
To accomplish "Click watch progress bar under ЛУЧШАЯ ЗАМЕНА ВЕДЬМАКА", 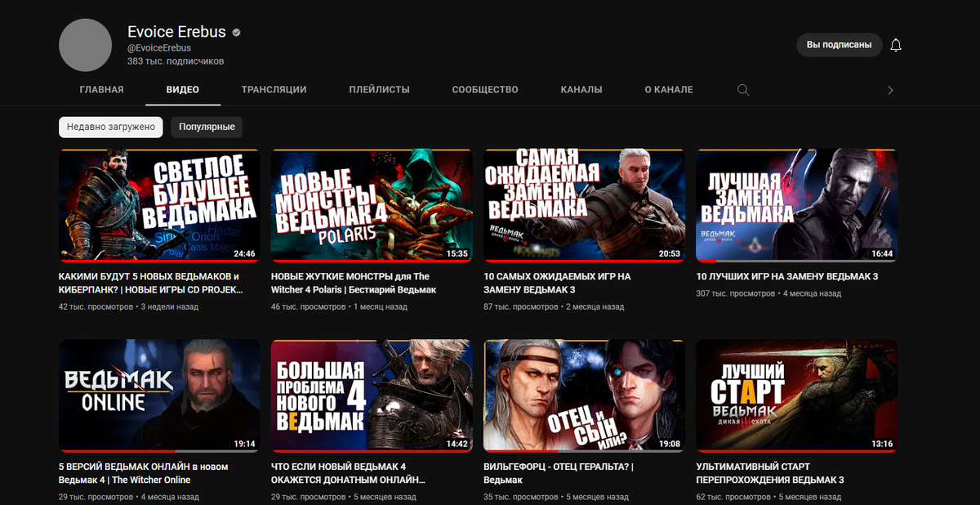I will click(796, 261).
